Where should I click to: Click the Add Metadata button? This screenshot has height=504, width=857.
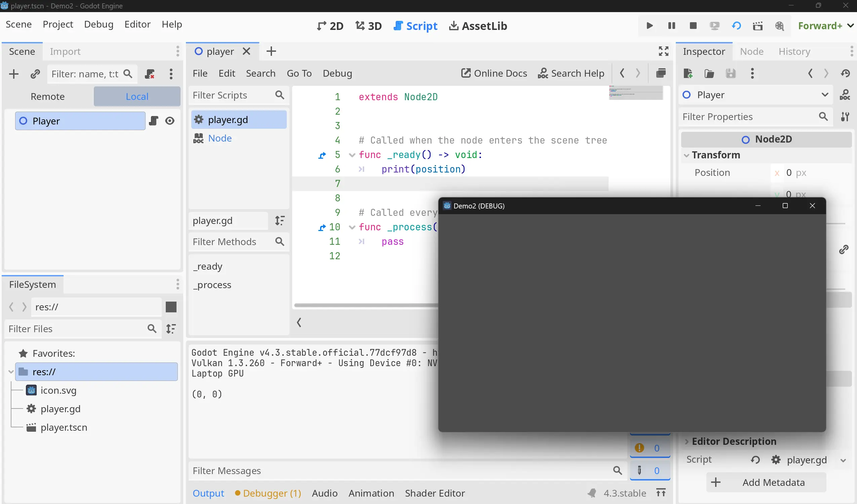tap(766, 482)
